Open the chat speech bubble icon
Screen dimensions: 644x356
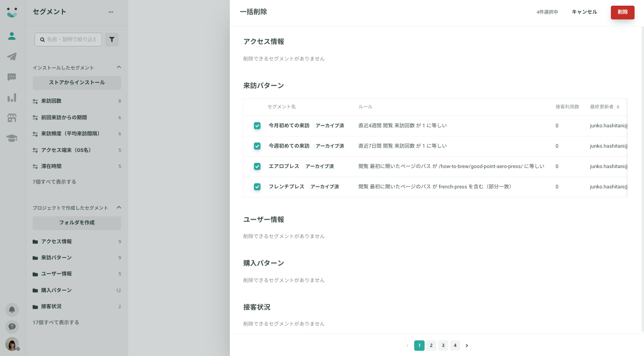pyautogui.click(x=12, y=77)
